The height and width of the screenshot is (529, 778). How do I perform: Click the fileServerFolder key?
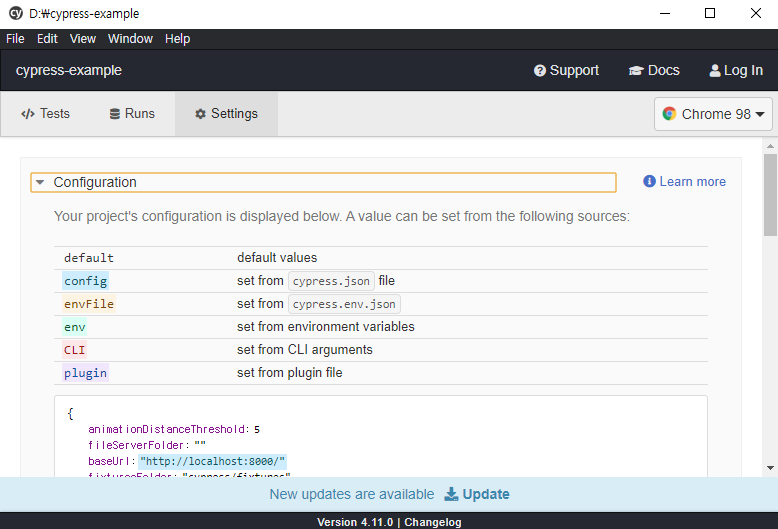pyautogui.click(x=136, y=445)
